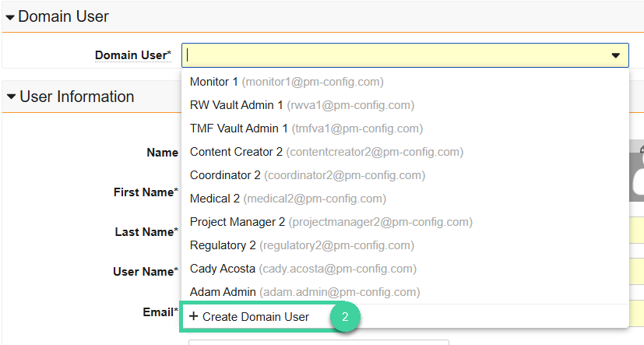
Task: Choose Medical 2 from the list
Action: pyautogui.click(x=405, y=199)
